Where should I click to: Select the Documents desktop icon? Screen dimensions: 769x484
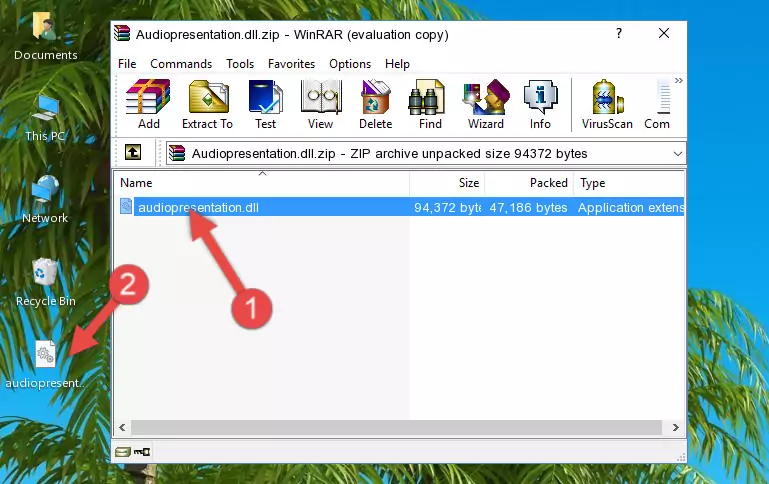point(45,37)
